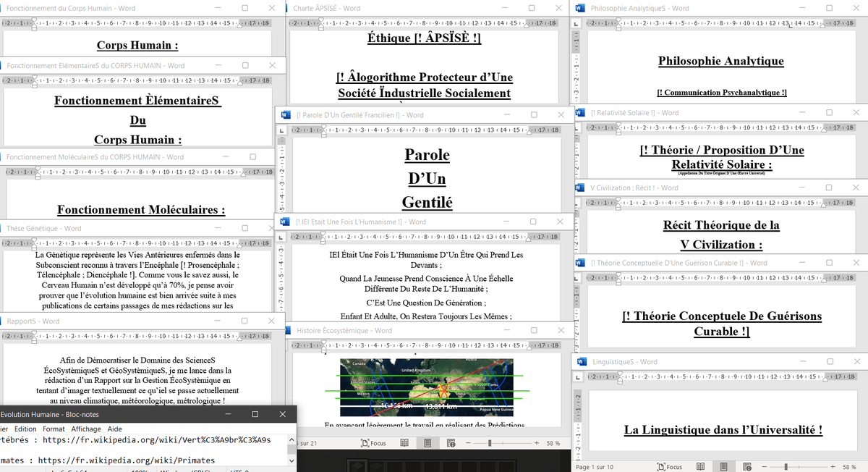
Task: Open zoom dialog via 58 % in LinguistiqueS
Action: tap(848, 467)
